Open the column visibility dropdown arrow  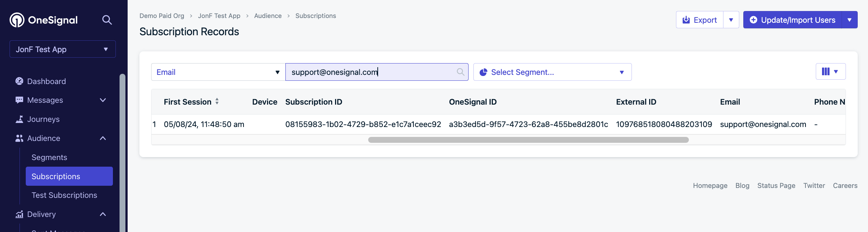pyautogui.click(x=836, y=72)
